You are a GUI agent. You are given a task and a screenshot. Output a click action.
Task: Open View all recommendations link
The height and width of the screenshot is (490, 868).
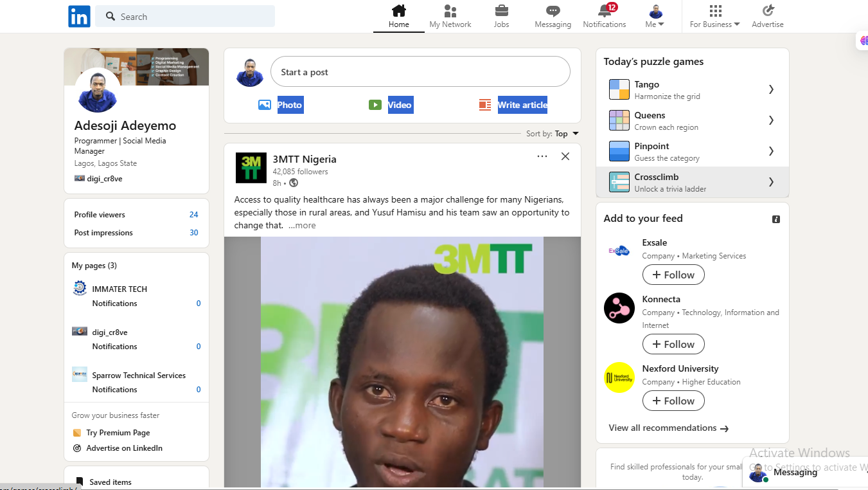(668, 428)
